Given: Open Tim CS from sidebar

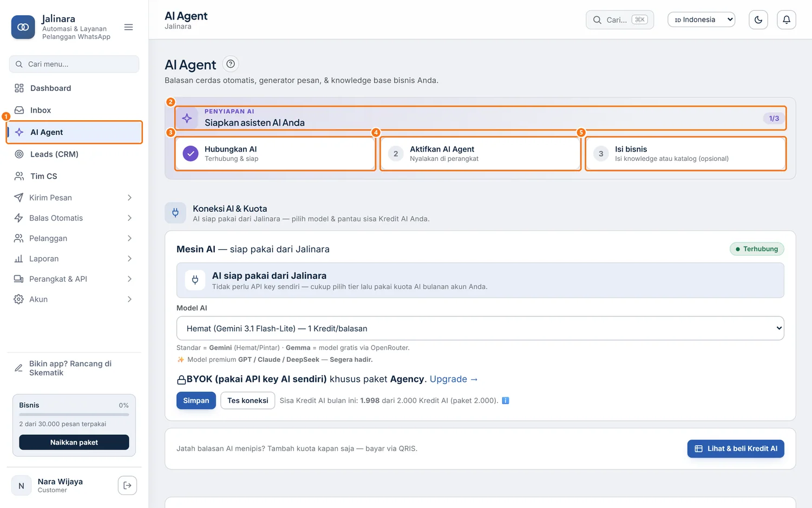Looking at the screenshot, I should point(74,176).
